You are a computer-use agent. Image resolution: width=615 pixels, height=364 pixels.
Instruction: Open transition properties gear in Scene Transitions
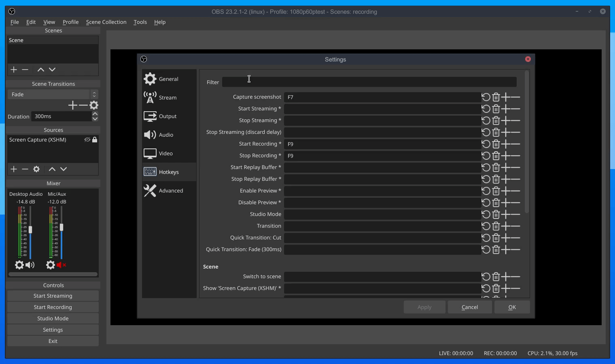coord(94,106)
